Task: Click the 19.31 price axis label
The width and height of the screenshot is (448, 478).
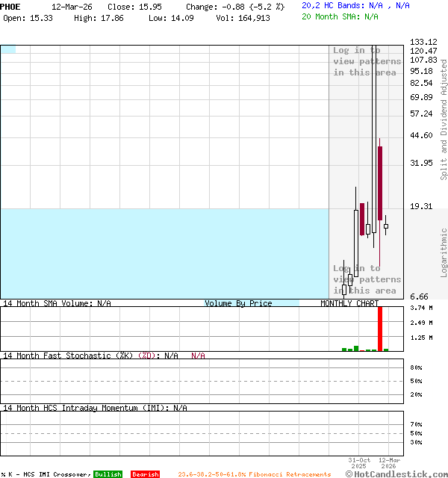Action: click(422, 206)
